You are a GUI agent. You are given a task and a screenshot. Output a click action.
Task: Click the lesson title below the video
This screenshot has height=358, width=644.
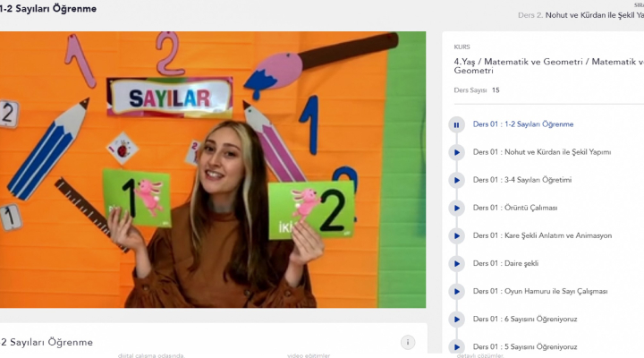click(x=47, y=342)
